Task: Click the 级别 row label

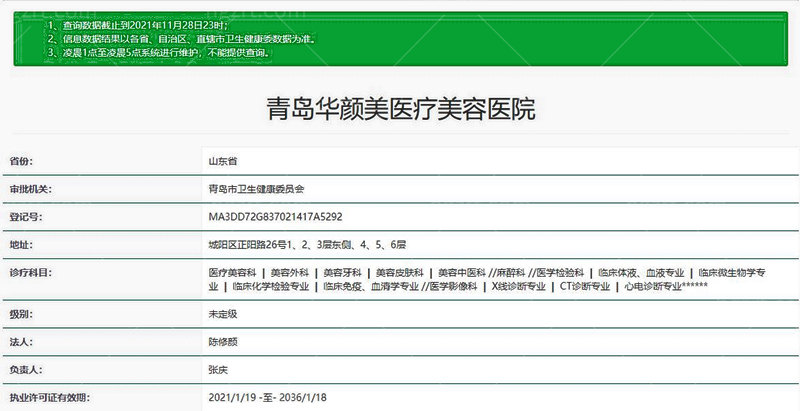Action: pyautogui.click(x=21, y=314)
